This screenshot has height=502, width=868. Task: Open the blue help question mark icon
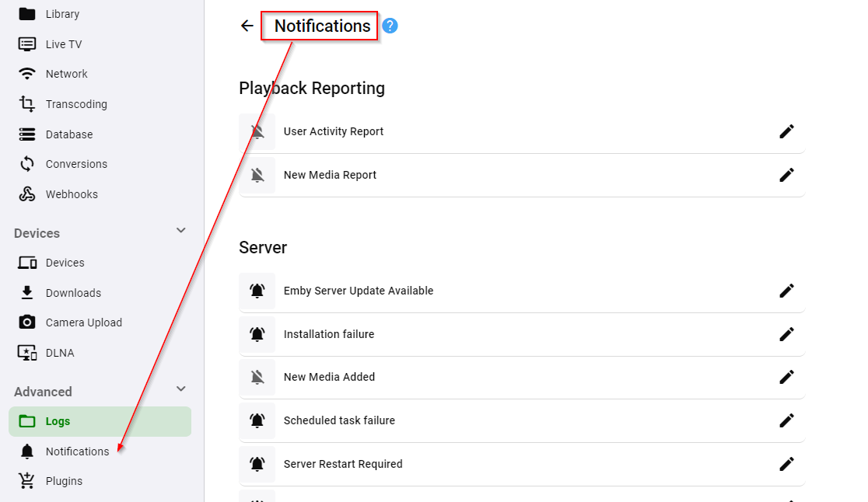[390, 26]
